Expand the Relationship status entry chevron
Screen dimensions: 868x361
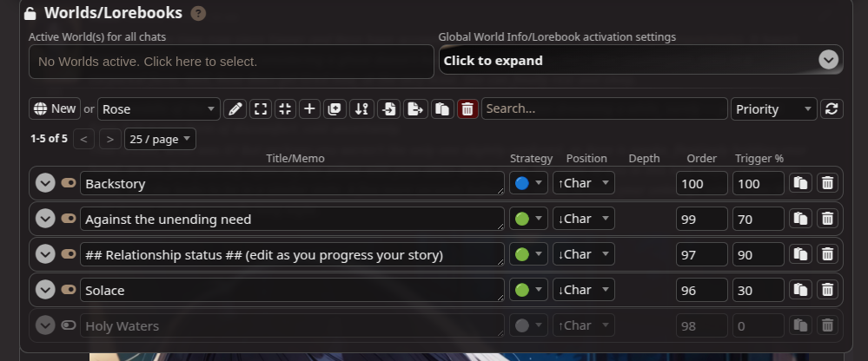(x=45, y=253)
